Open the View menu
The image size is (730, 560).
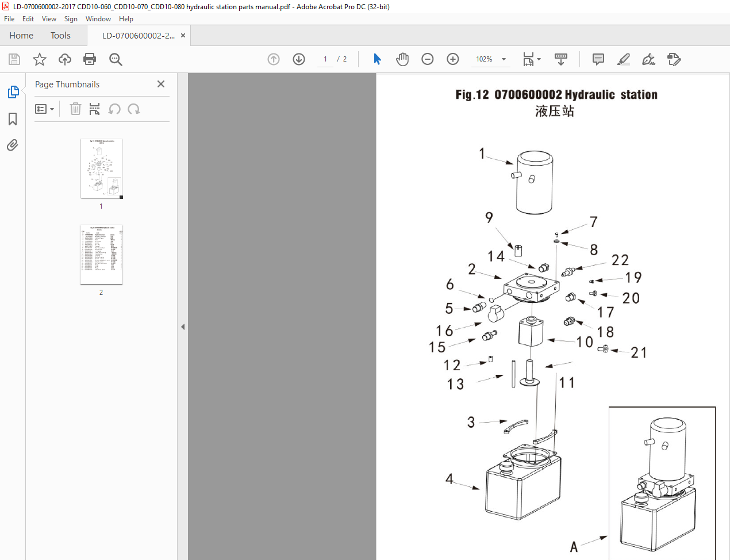pos(49,19)
